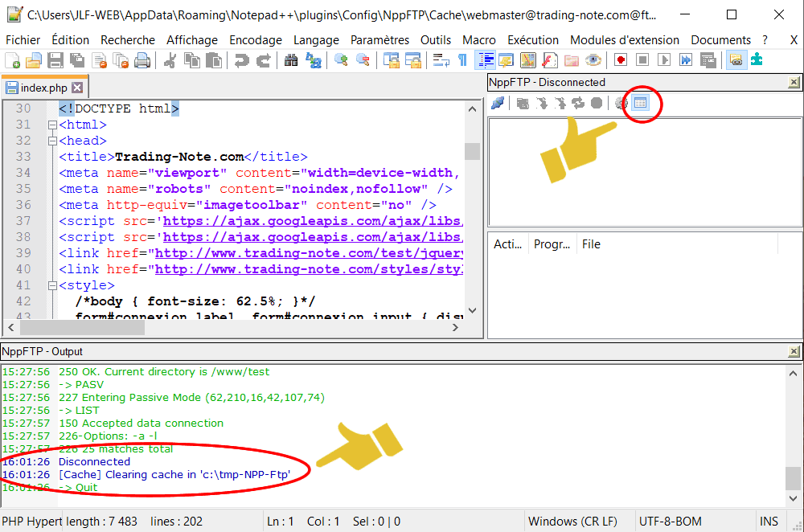Open Find with binoculars icon
804x532 pixels.
point(291,60)
